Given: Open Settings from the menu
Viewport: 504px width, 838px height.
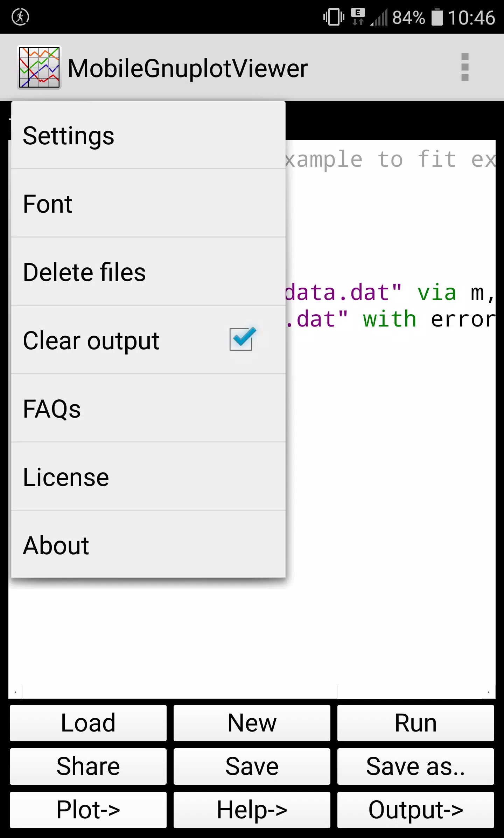Looking at the screenshot, I should tap(148, 136).
